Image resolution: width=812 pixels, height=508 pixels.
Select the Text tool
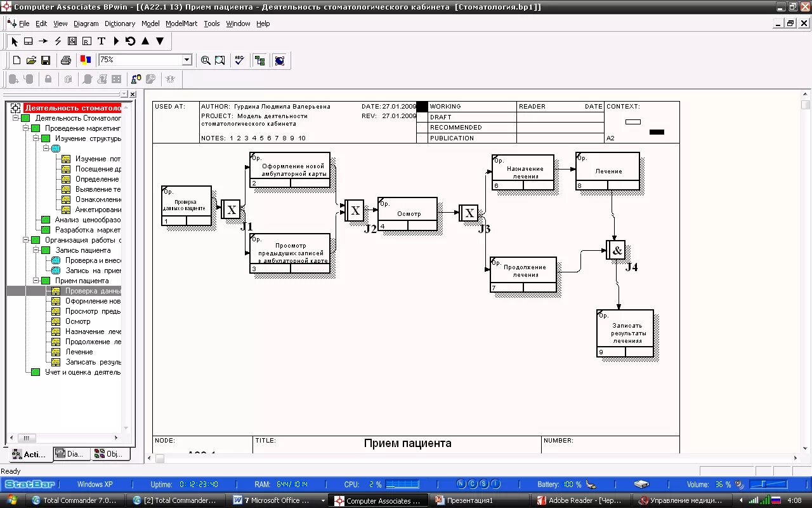click(x=101, y=41)
